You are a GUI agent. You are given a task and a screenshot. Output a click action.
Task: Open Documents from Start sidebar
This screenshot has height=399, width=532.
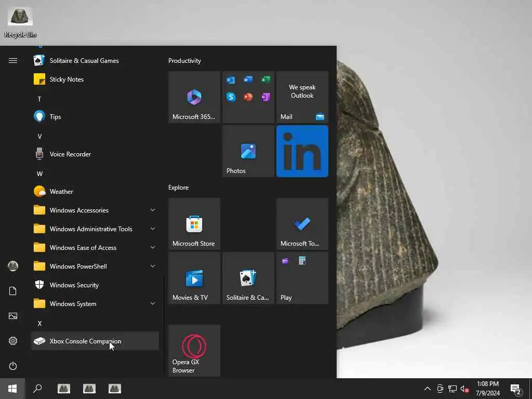click(x=13, y=291)
